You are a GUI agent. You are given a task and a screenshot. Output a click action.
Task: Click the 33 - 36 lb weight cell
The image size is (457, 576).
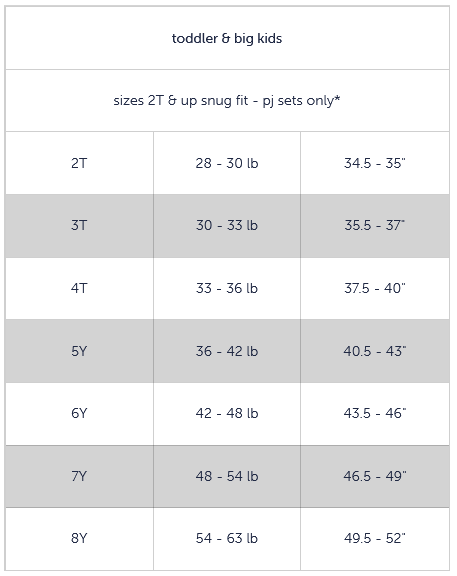click(227, 288)
